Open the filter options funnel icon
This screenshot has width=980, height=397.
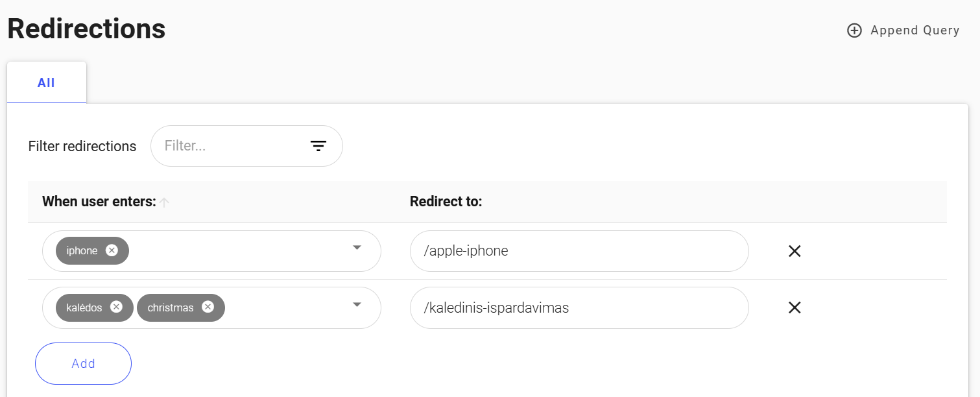coord(318,146)
